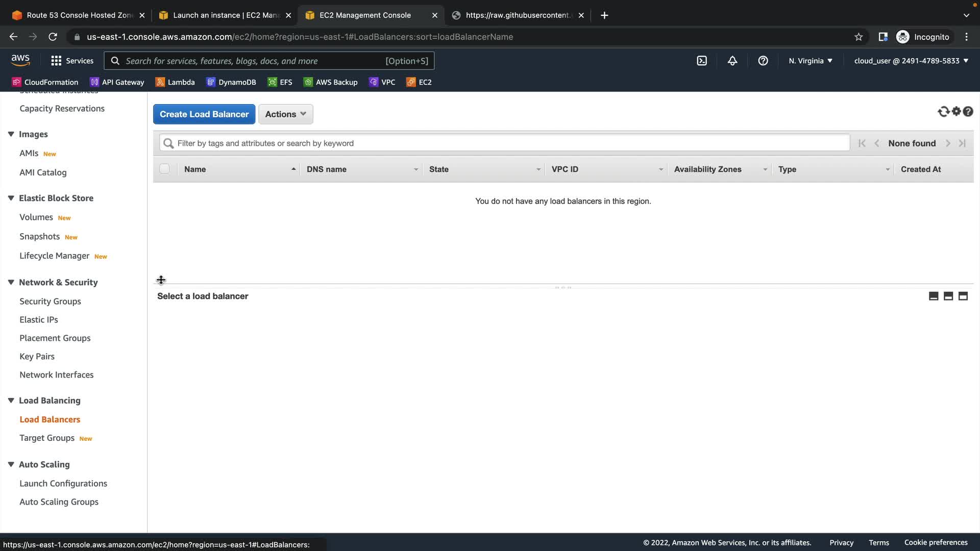Switch to the Route 53 Console tab
This screenshot has width=980, height=551.
pos(78,15)
